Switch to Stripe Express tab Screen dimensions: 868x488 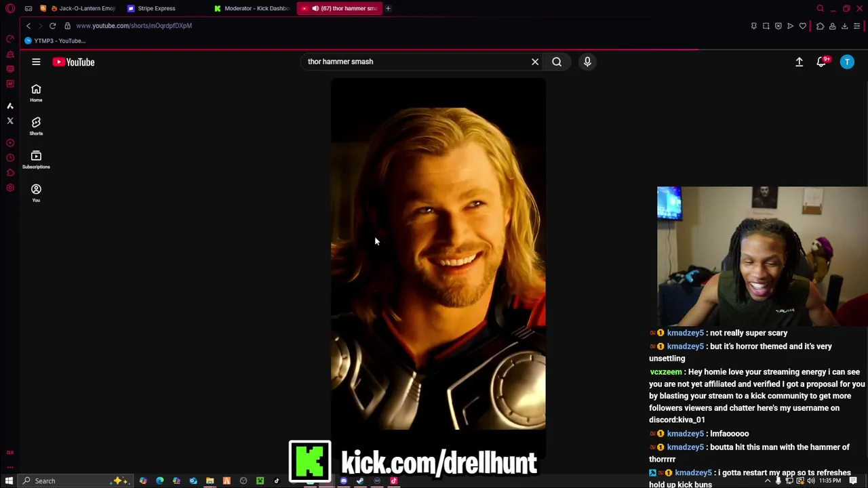pos(157,8)
